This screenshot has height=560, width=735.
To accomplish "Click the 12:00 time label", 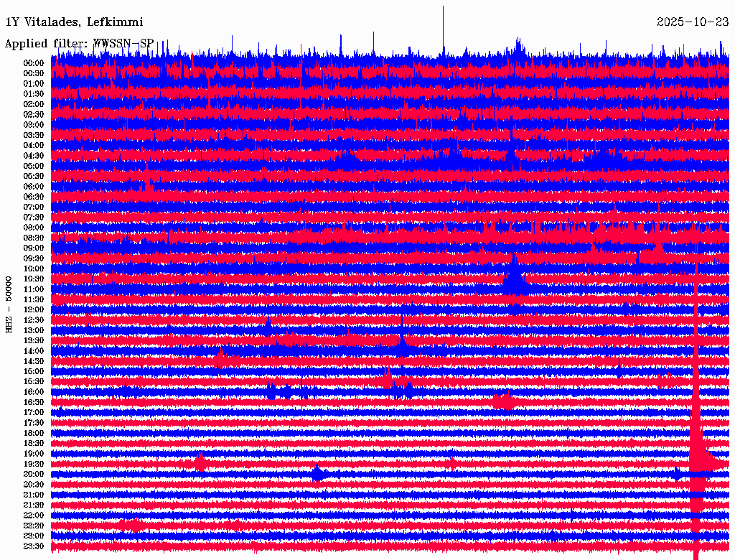I will tap(34, 309).
